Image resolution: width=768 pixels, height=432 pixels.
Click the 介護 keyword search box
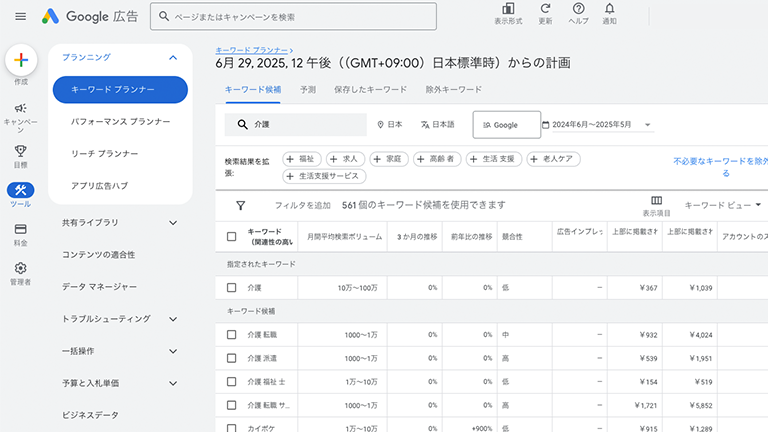point(295,124)
